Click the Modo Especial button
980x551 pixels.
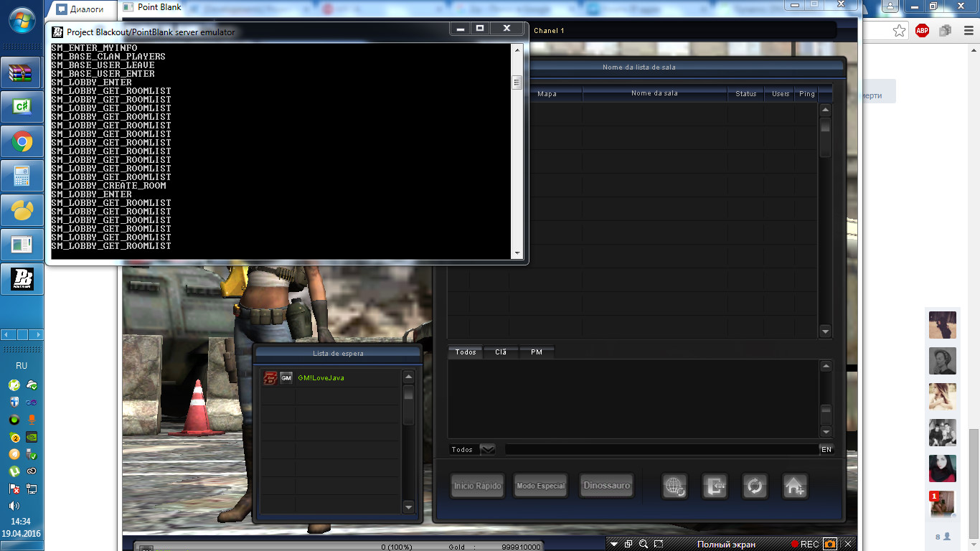(541, 486)
